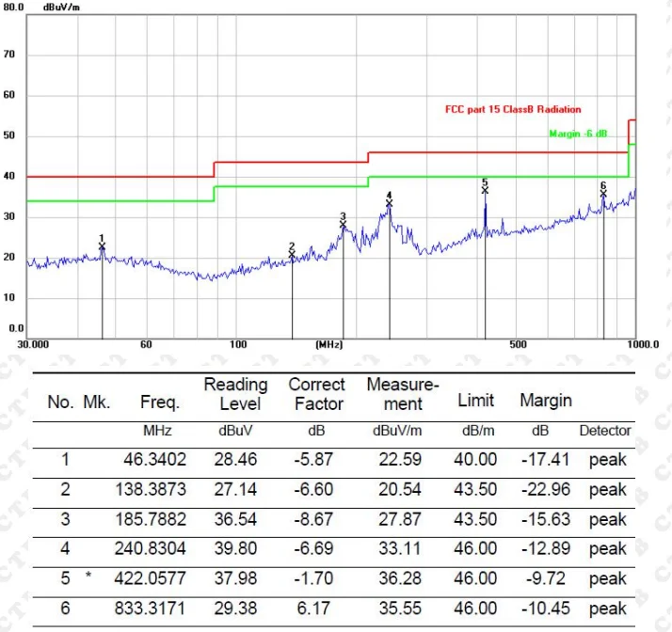Image resolution: width=672 pixels, height=632 pixels.
Task: Click limit value 40.00 in row 1
Action: (475, 460)
